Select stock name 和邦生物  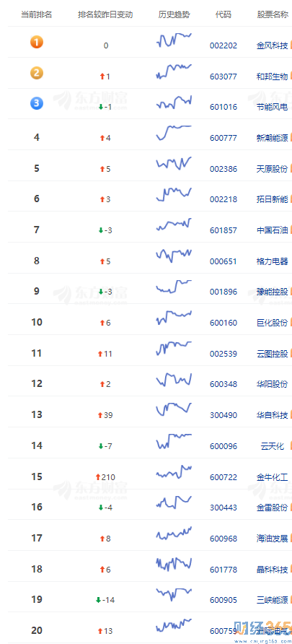click(x=273, y=77)
